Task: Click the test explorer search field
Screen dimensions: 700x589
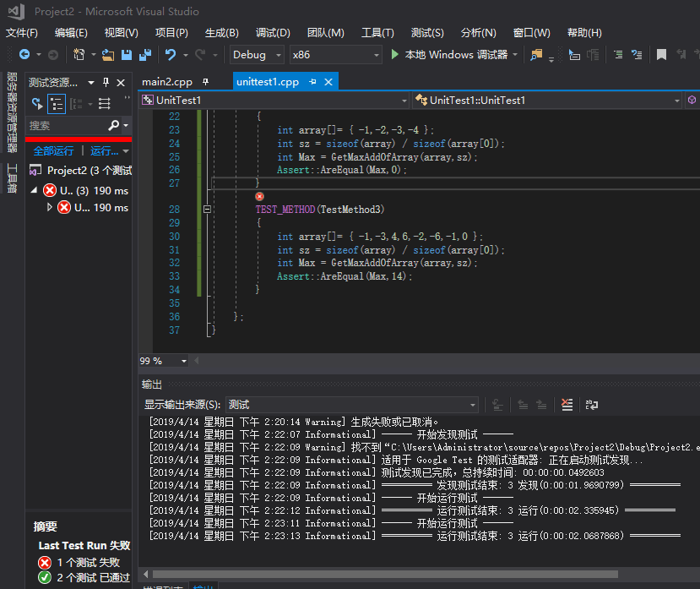Action: coord(67,126)
